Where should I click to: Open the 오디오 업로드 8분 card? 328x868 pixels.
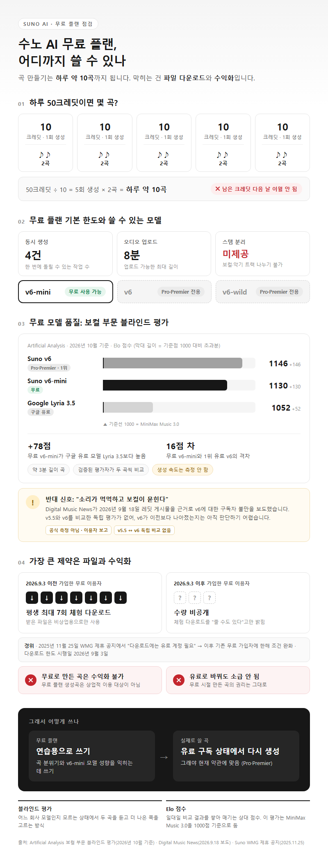pos(164,254)
